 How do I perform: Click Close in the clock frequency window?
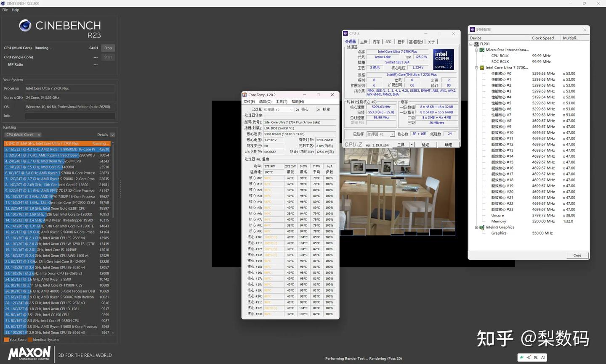click(x=577, y=255)
